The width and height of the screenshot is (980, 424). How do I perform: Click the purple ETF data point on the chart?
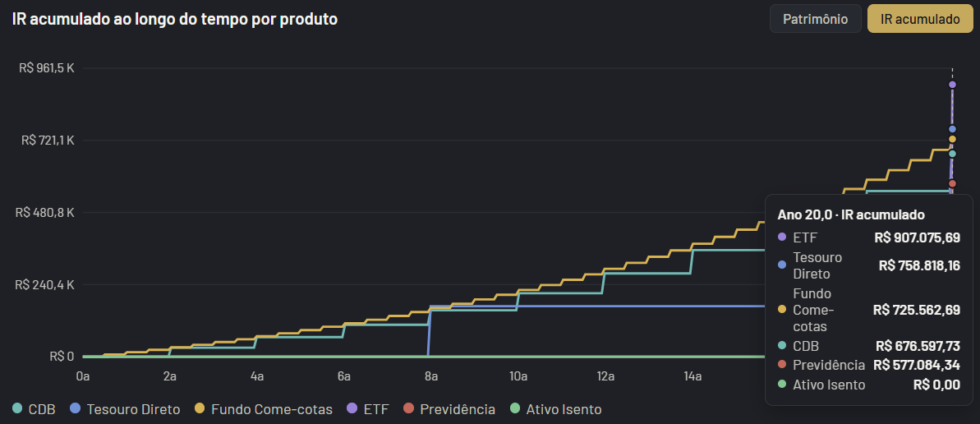(952, 85)
